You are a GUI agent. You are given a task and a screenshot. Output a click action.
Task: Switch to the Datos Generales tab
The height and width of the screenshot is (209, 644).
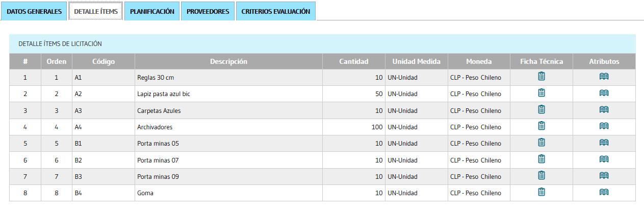[34, 11]
